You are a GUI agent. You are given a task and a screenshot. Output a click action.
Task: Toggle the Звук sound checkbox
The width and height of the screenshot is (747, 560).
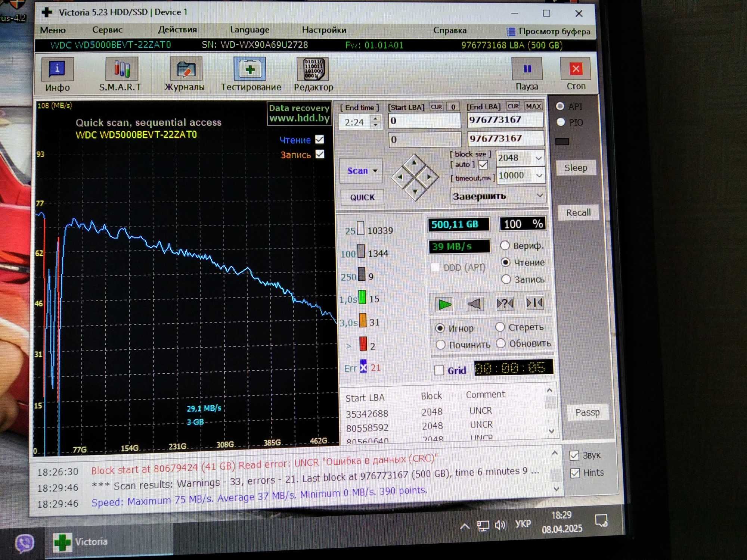574,455
